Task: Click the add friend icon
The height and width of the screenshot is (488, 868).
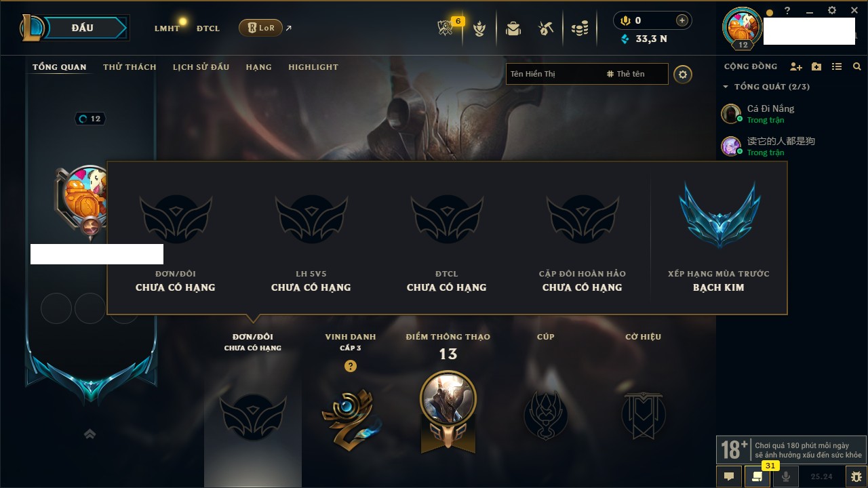Action: [796, 66]
